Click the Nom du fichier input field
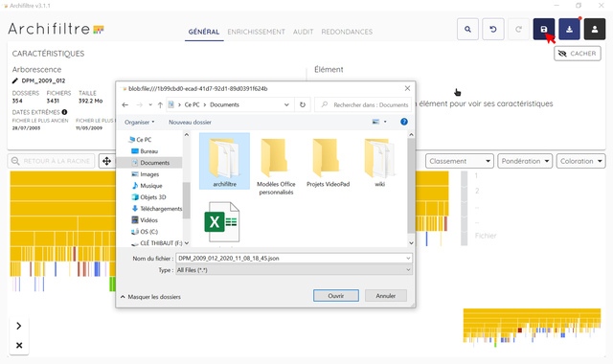 294,258
